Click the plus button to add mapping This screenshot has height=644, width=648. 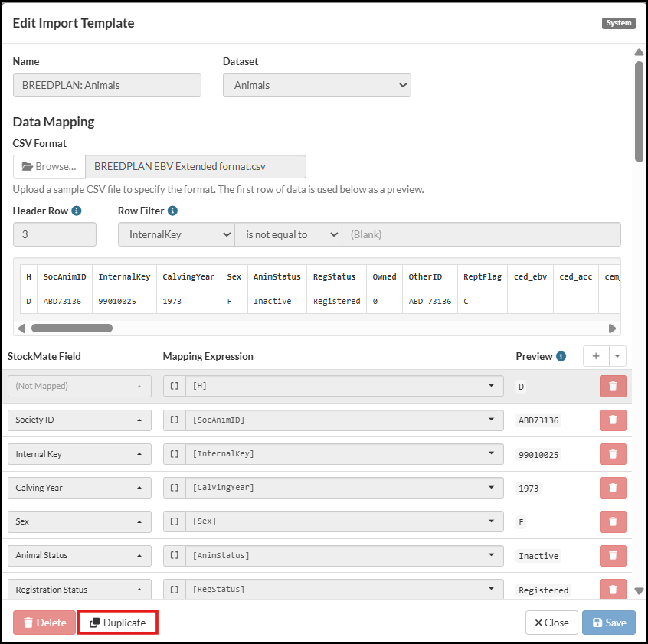tap(596, 356)
